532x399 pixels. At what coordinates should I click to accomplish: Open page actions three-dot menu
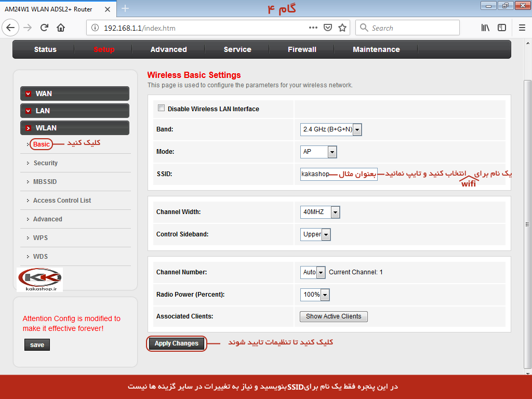coord(313,28)
